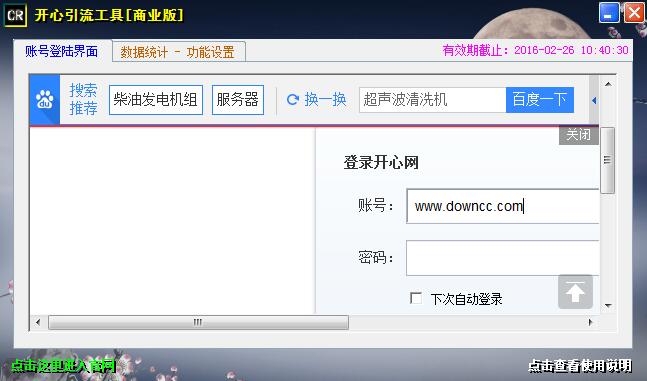647x381 pixels.
Task: Click the 换一换 refresh icon
Action: point(293,99)
